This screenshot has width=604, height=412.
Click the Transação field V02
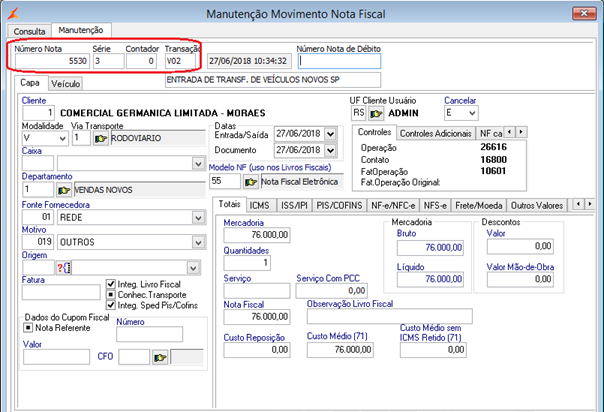tap(180, 61)
